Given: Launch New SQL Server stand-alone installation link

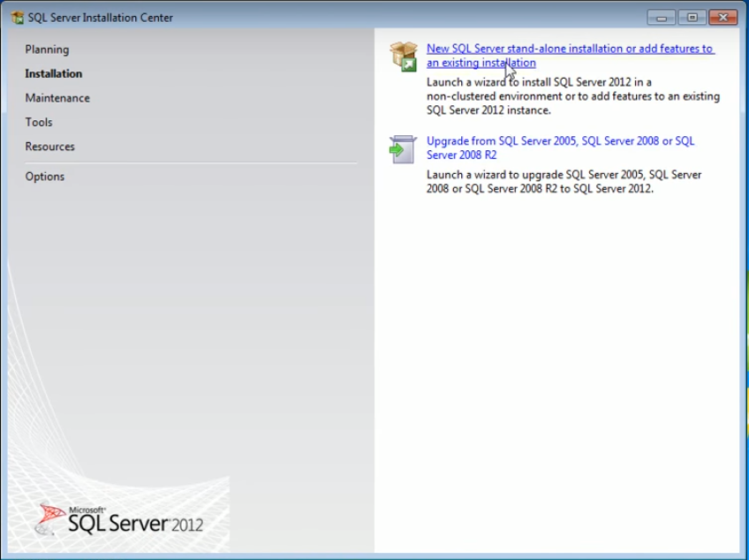Looking at the screenshot, I should [x=571, y=56].
